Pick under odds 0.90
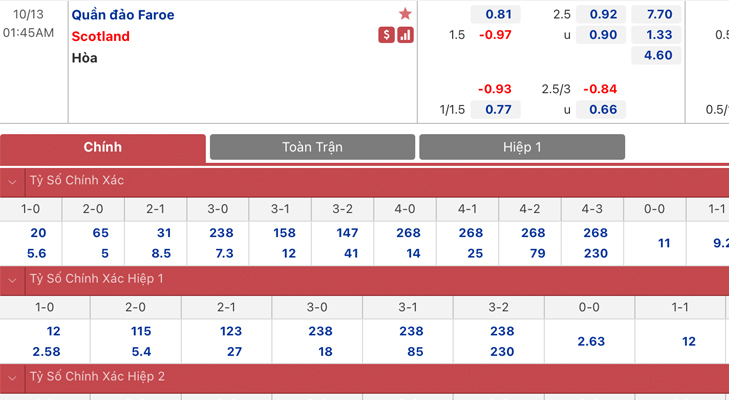Image resolution: width=729 pixels, height=400 pixels. click(x=601, y=35)
